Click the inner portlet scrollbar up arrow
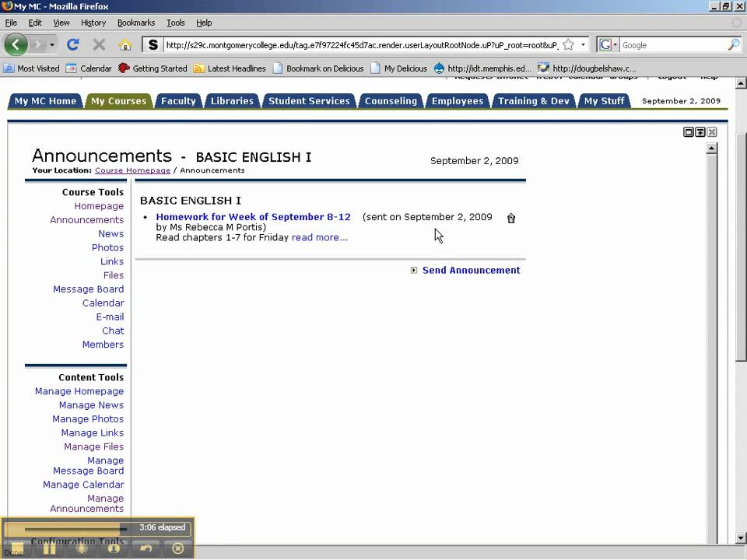This screenshot has width=747, height=560. [712, 148]
